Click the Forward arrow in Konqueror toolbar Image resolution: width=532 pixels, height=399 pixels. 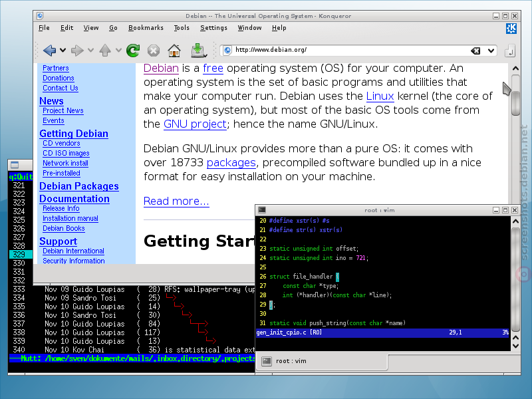77,51
